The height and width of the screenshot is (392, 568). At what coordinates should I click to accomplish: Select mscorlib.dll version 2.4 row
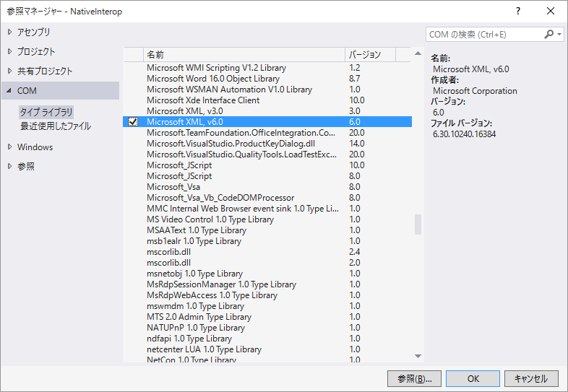(267, 252)
